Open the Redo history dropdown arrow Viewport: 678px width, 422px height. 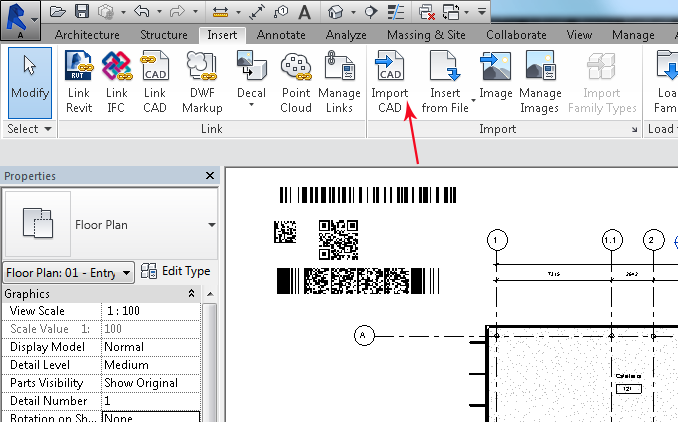(195, 12)
